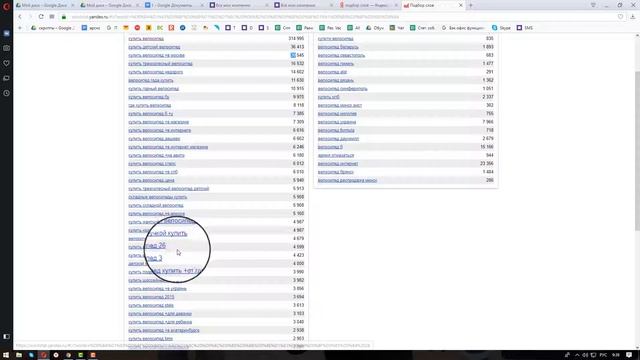Open volume control in system tray

pos(585,355)
